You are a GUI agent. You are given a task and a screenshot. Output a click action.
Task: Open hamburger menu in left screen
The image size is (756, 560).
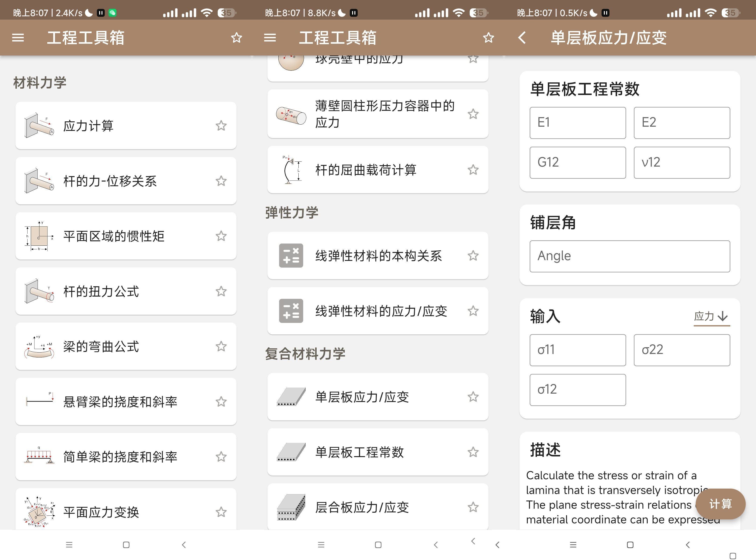pos(18,38)
